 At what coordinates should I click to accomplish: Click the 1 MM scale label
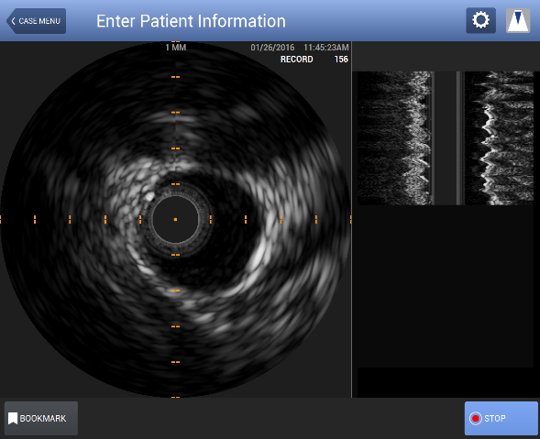[176, 47]
